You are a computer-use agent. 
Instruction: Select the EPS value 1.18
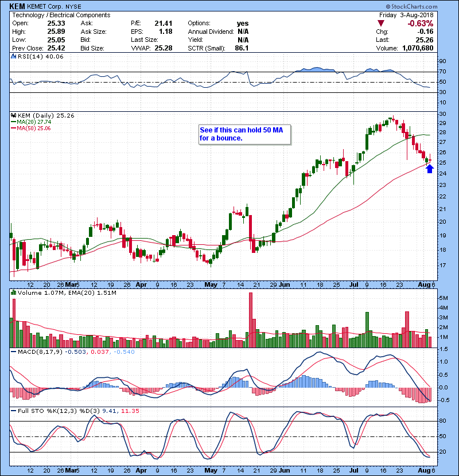tap(166, 32)
